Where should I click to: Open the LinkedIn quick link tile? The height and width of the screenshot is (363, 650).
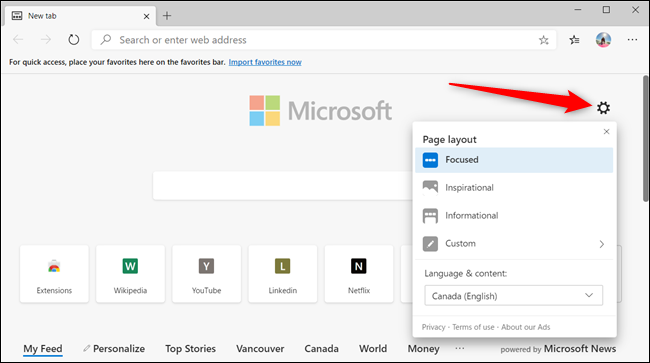tap(283, 274)
